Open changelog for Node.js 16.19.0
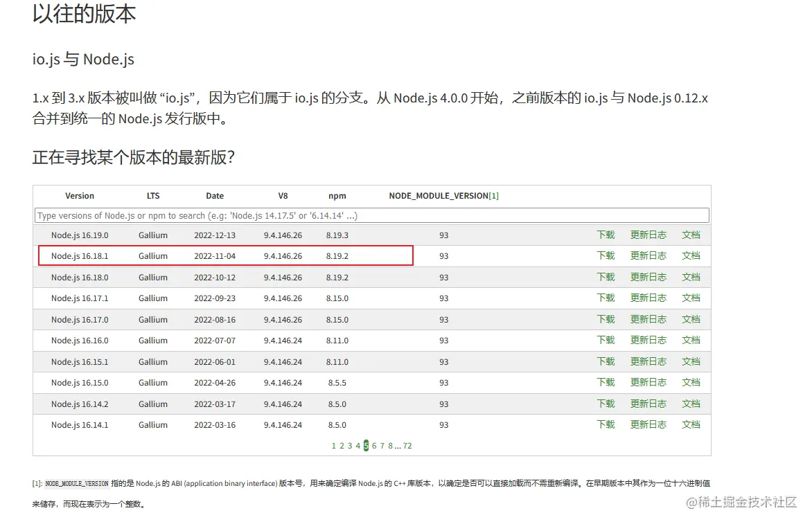 [648, 235]
